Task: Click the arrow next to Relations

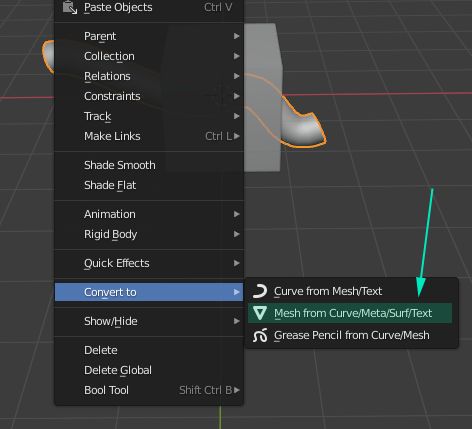Action: 237,76
